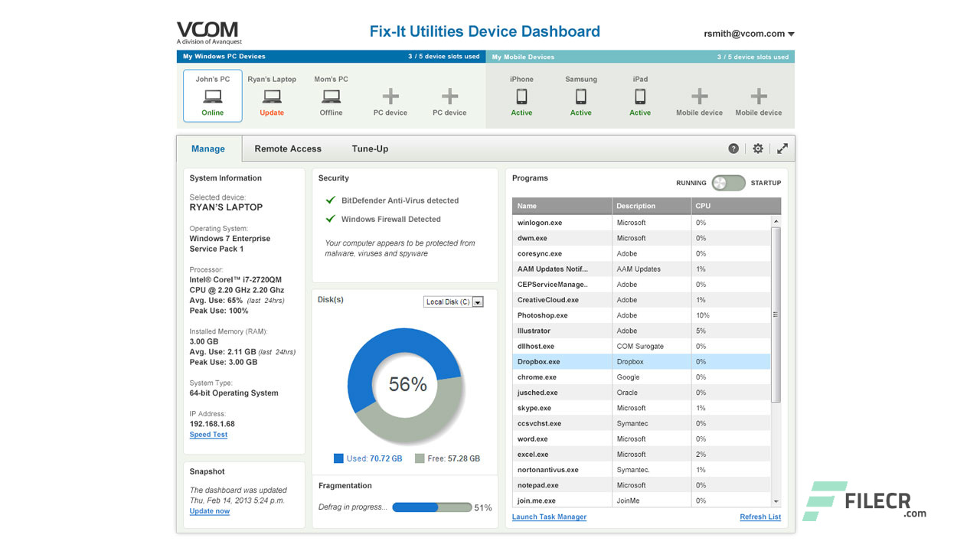The height and width of the screenshot is (551, 980).
Task: Click BitDefender Anti-Virus green checkmark
Action: click(x=331, y=201)
